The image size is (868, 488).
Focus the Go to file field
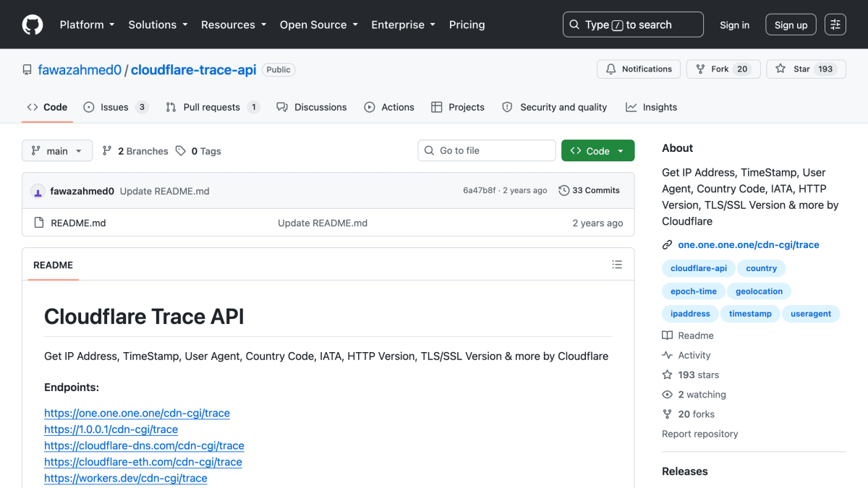point(487,150)
